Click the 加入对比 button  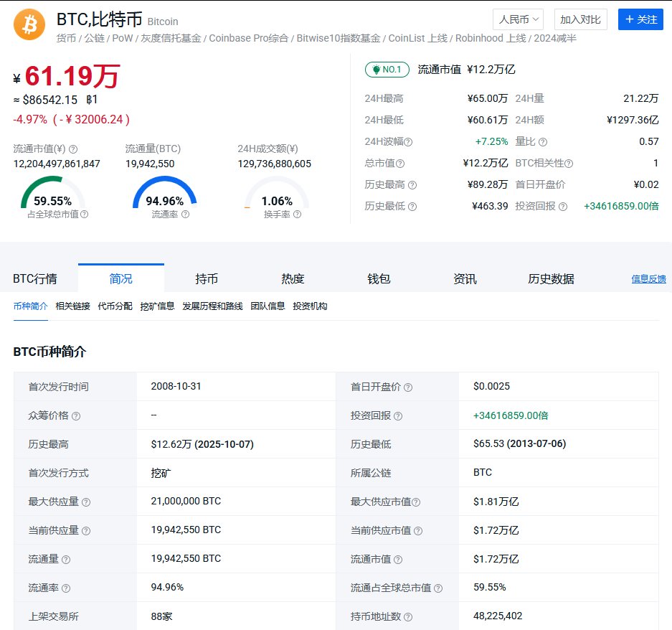[580, 19]
